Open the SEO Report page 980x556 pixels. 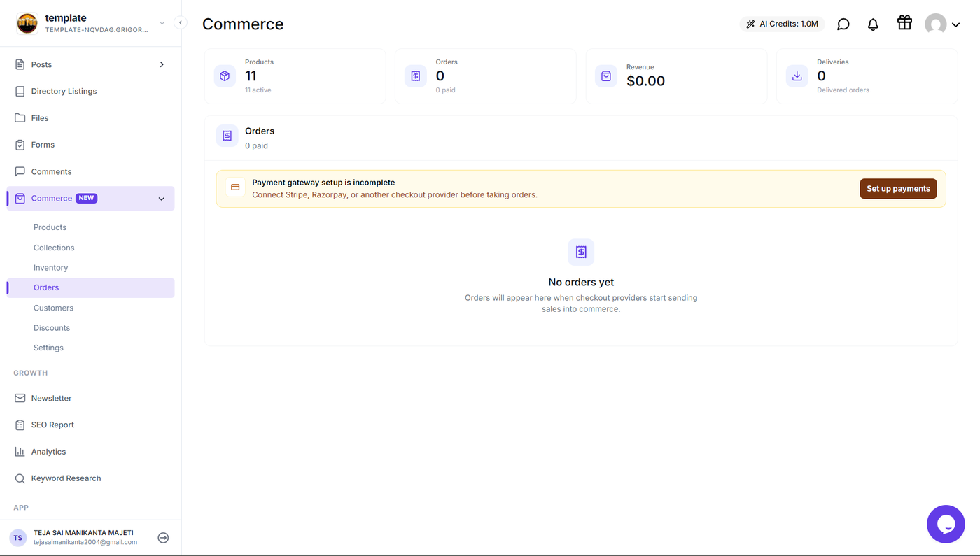(x=52, y=425)
